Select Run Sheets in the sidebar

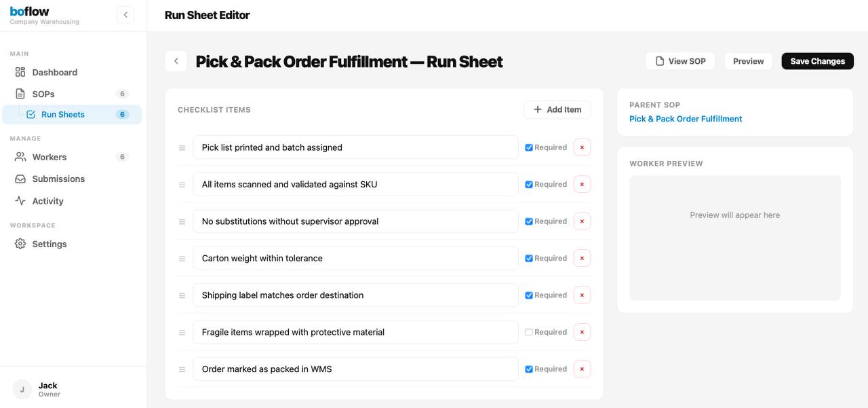tap(63, 114)
